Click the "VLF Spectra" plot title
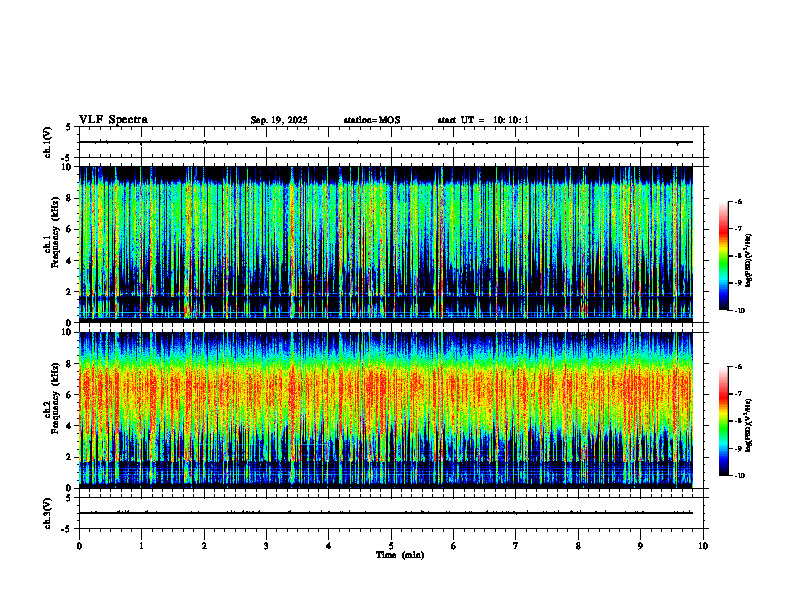Screen dimensions: 792x612 [113, 120]
